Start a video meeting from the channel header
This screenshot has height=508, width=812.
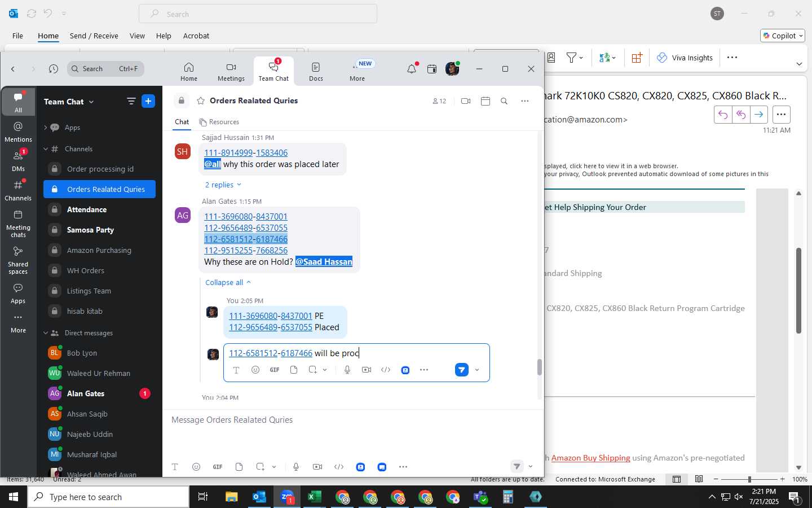coord(466,101)
